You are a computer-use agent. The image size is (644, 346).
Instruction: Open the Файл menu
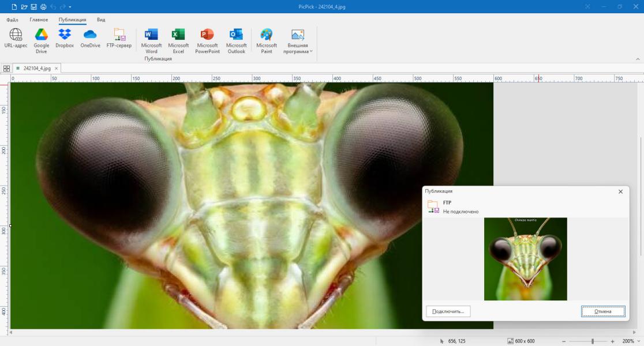(x=12, y=20)
